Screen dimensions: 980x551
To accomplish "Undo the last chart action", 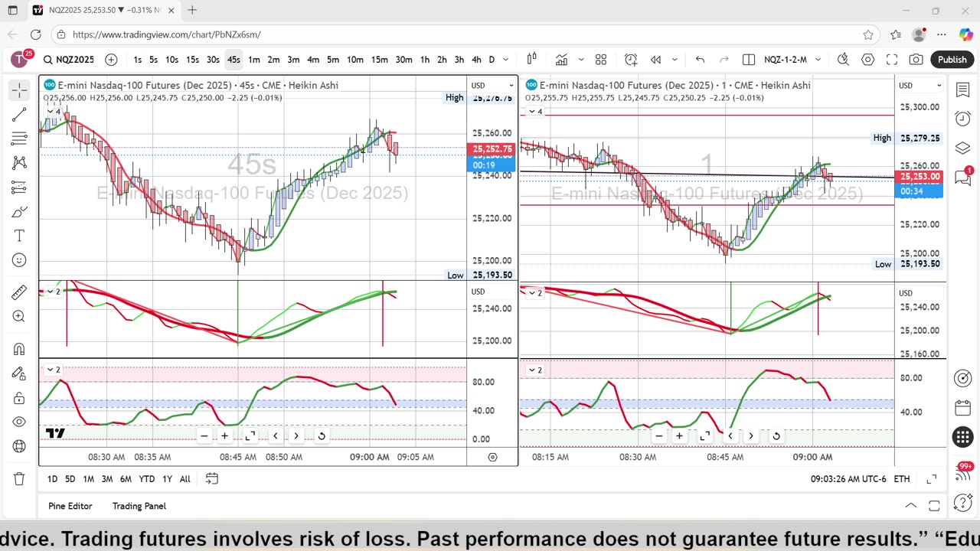I will [x=700, y=60].
